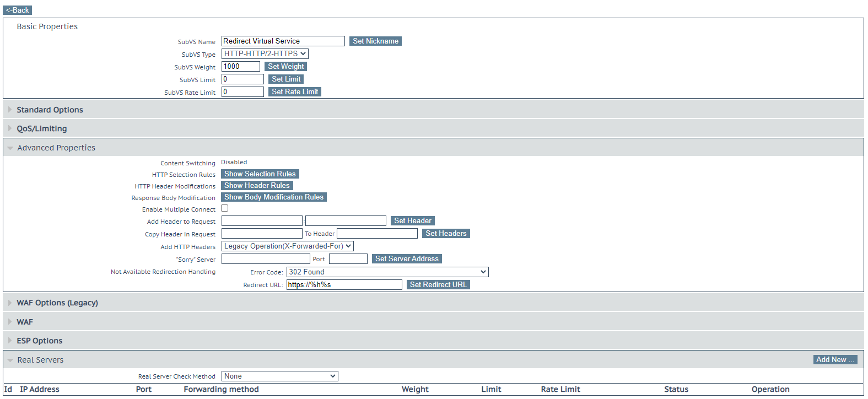Screen dimensions: 868x399
Task: Click the Add Header to Request value field
Action: [x=346, y=221]
